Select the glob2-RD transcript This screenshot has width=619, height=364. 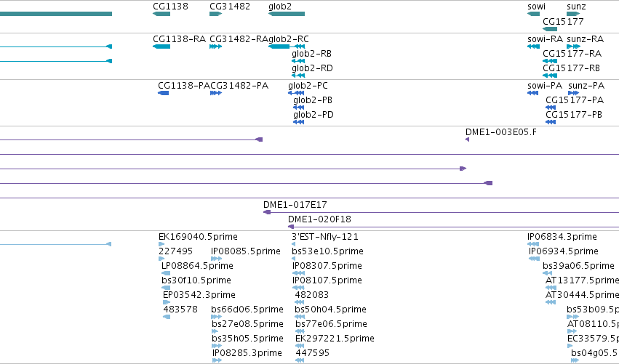[x=298, y=76]
